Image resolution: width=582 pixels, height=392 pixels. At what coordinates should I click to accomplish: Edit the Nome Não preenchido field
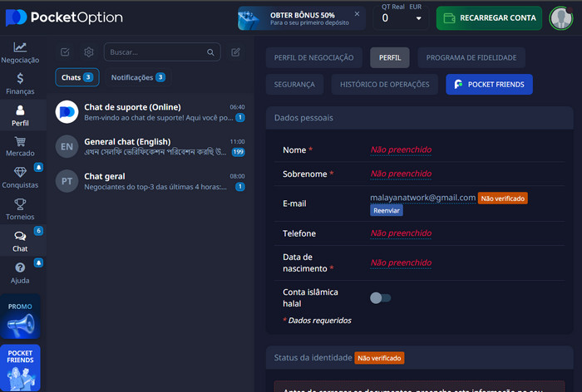(401, 149)
